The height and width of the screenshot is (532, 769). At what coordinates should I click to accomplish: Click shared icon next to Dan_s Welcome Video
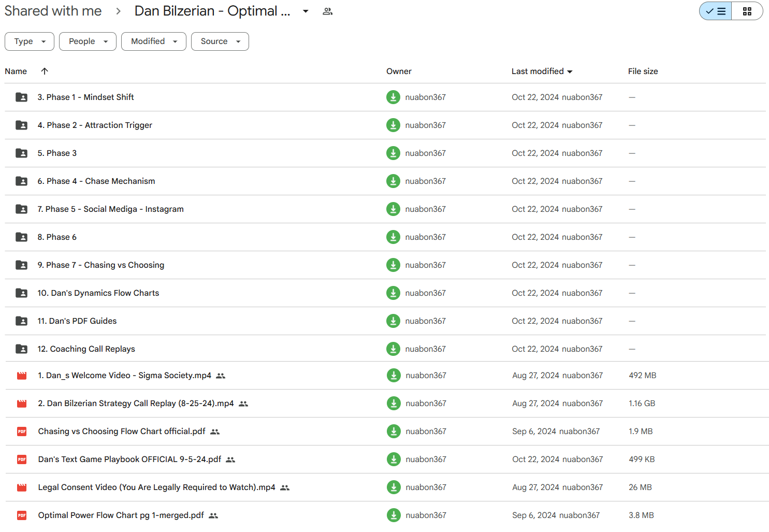(221, 376)
